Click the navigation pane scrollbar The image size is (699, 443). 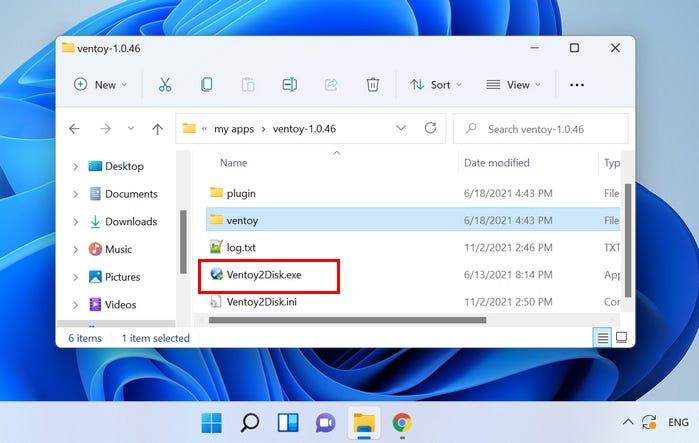[183, 242]
